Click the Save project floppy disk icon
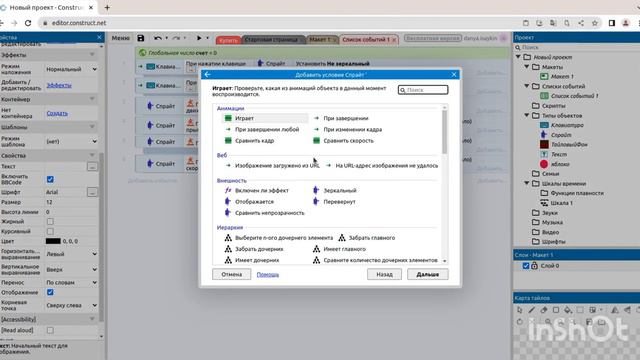640x360 pixels. 141,38
